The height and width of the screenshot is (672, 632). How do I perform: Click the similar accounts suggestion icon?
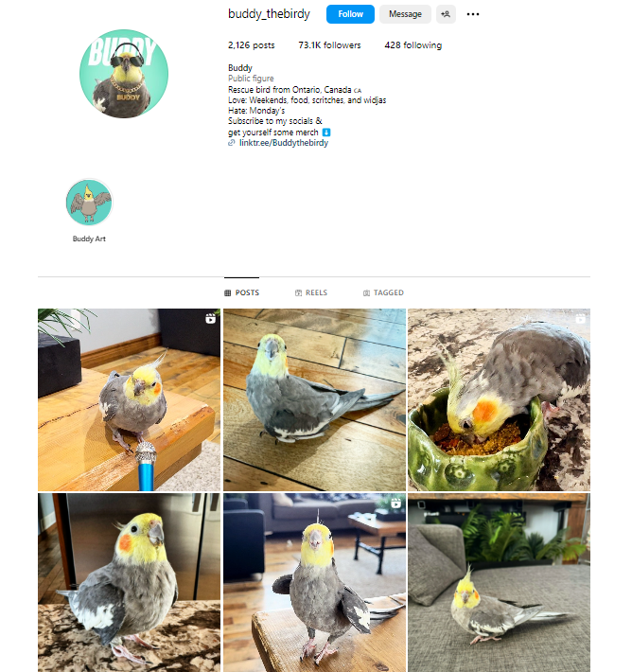point(446,14)
